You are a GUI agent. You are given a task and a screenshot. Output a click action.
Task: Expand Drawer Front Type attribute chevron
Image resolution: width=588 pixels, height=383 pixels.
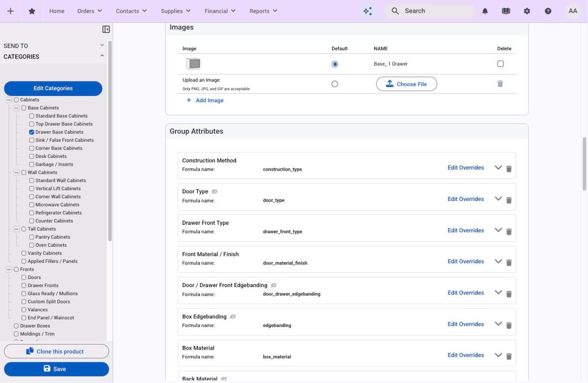click(x=499, y=230)
